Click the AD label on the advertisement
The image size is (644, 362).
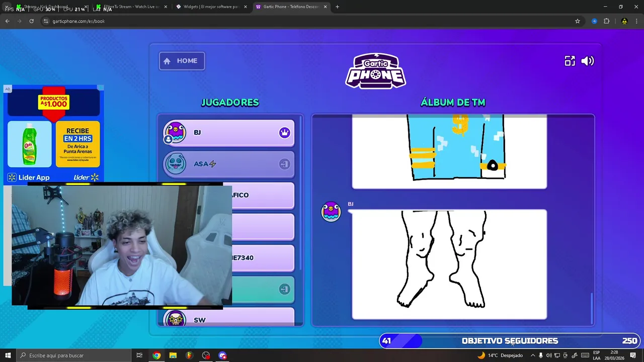click(8, 89)
